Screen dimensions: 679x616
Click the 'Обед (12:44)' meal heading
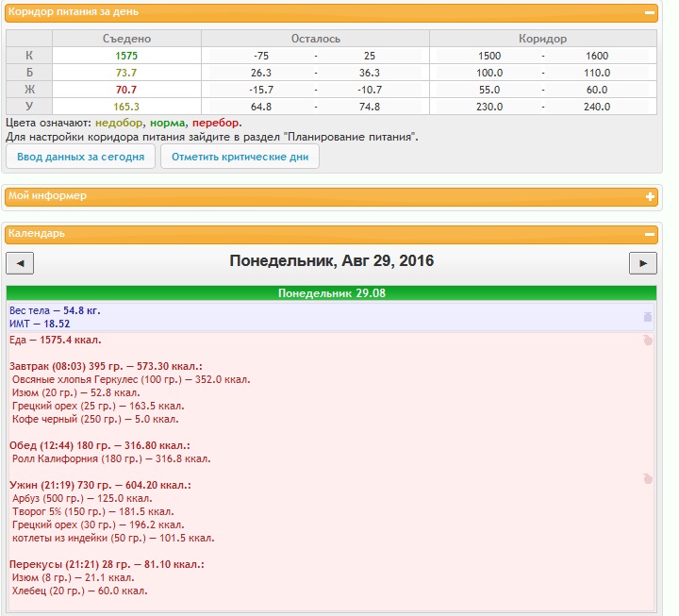click(100, 445)
